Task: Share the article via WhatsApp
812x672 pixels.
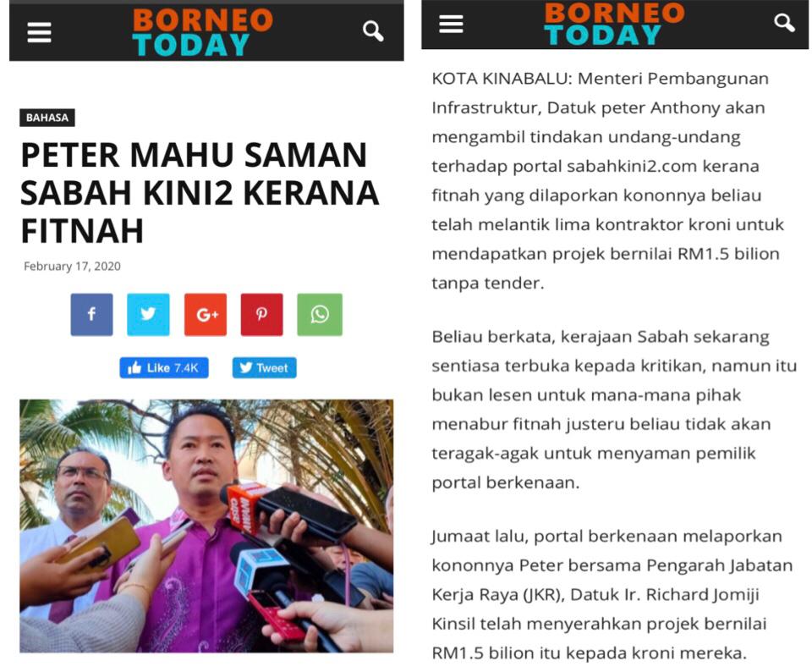Action: pos(320,315)
